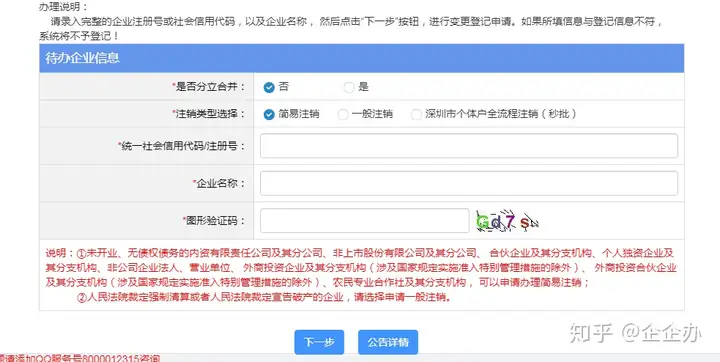
Task: Select the 否 radio for 是否分立合并
Action: [269, 87]
